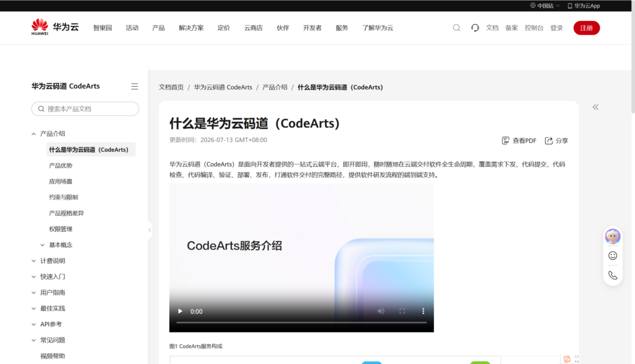
Task: Click the smiley feedback icon
Action: 613,255
